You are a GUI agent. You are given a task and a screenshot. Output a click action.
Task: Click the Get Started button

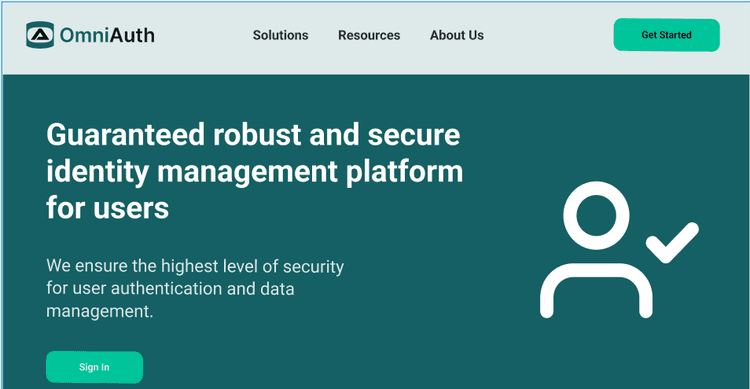tap(666, 35)
